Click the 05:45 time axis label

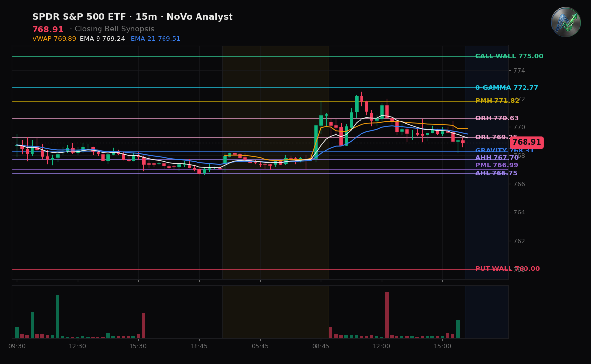point(260,346)
